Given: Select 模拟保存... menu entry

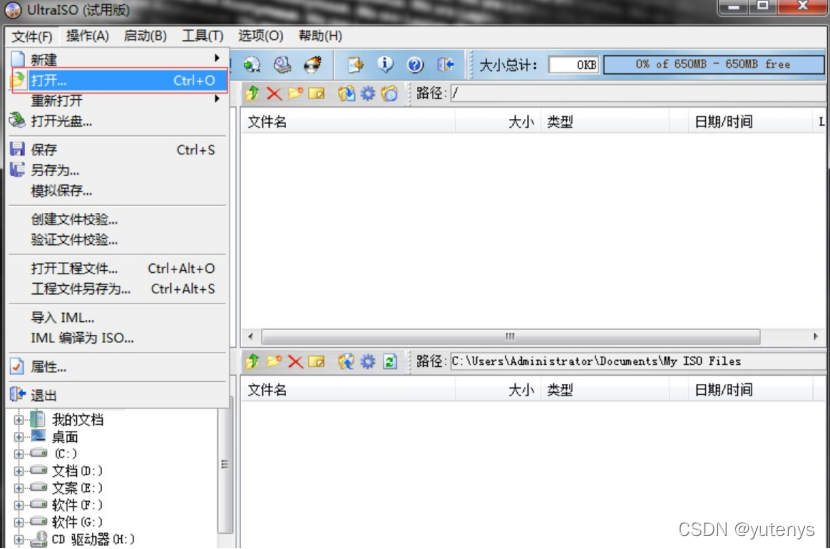Looking at the screenshot, I should 118,191.
